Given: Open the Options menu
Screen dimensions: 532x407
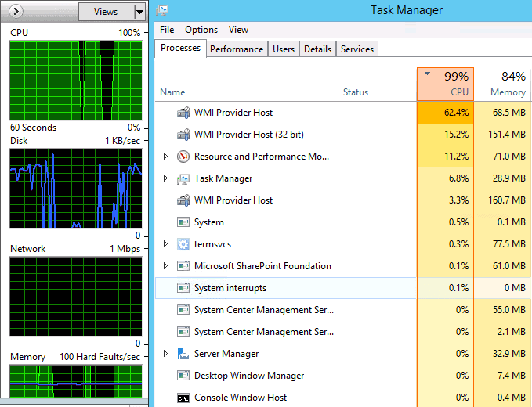Looking at the screenshot, I should tap(201, 30).
